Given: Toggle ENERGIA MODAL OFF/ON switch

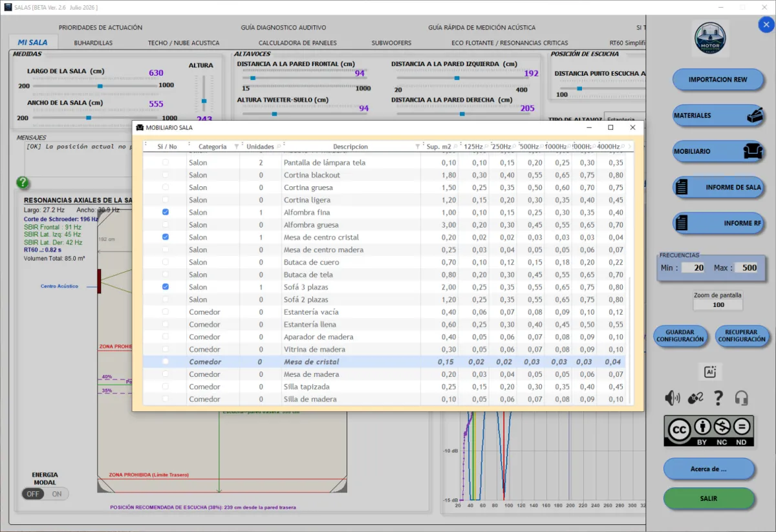Looking at the screenshot, I should [45, 494].
